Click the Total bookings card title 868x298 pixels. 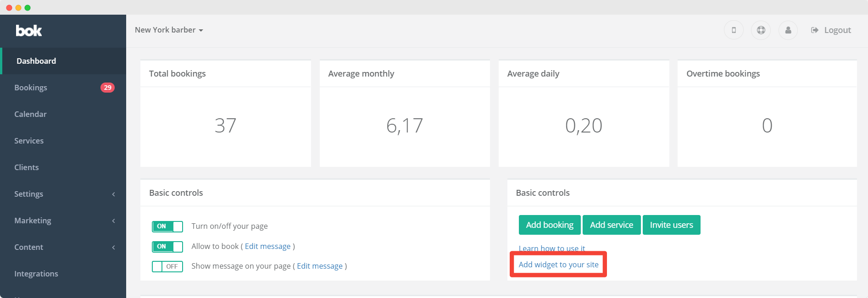[x=178, y=74]
